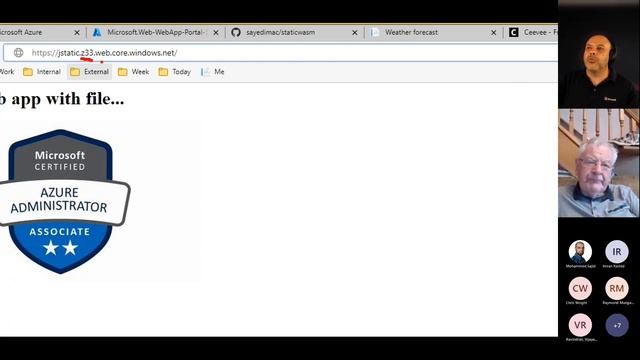Click the RM participant avatar
The image size is (640, 360).
click(x=617, y=288)
